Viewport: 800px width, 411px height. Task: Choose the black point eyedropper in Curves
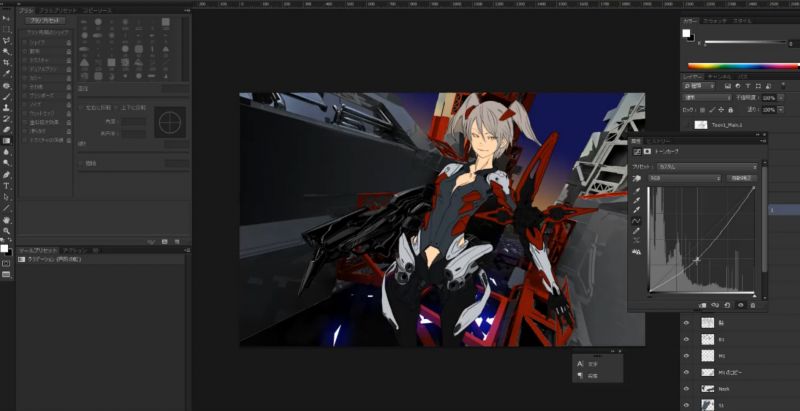(637, 191)
